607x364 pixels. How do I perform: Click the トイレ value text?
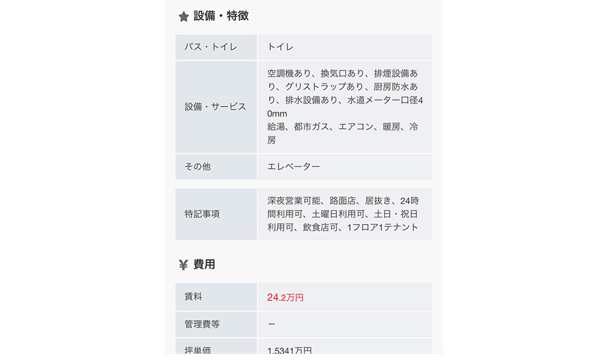281,47
